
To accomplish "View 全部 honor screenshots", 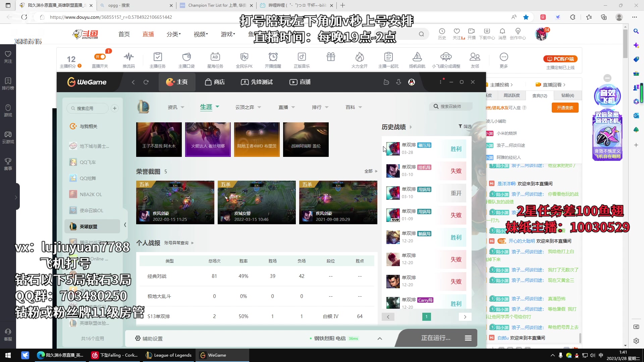I will tap(371, 171).
